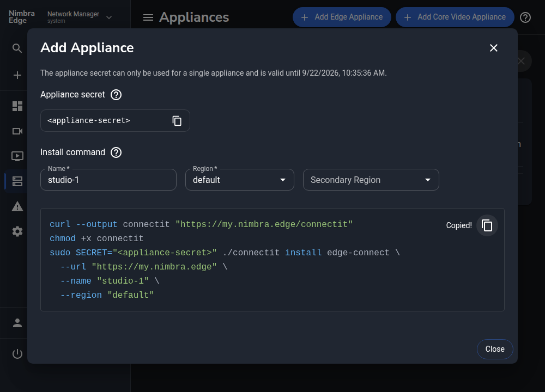
Task: Copy the appliance secret to clipboard
Action: pyautogui.click(x=177, y=121)
